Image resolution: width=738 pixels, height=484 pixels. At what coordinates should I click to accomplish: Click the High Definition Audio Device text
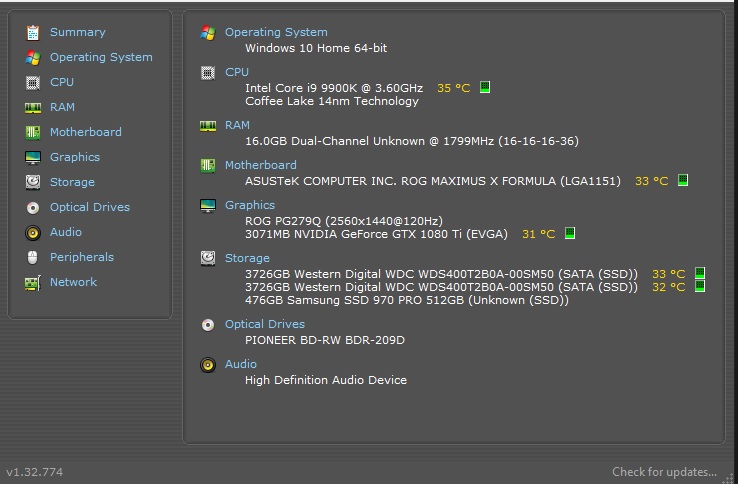click(x=326, y=380)
